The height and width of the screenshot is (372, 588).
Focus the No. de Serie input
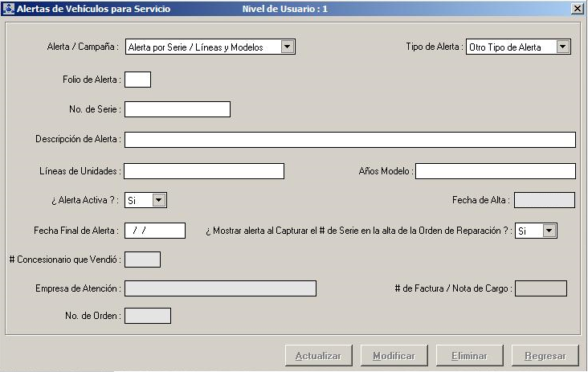pos(177,109)
